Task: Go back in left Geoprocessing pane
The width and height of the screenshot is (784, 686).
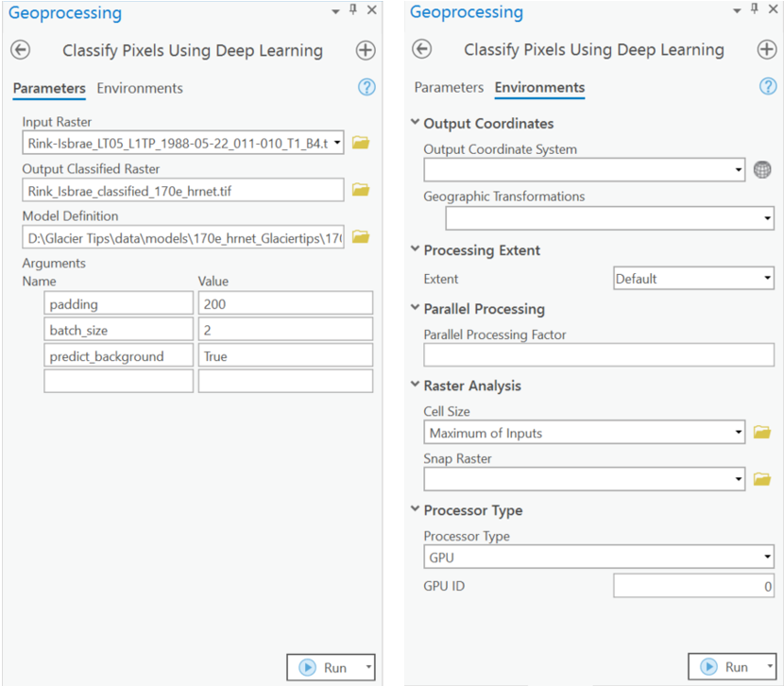Action: coord(21,50)
